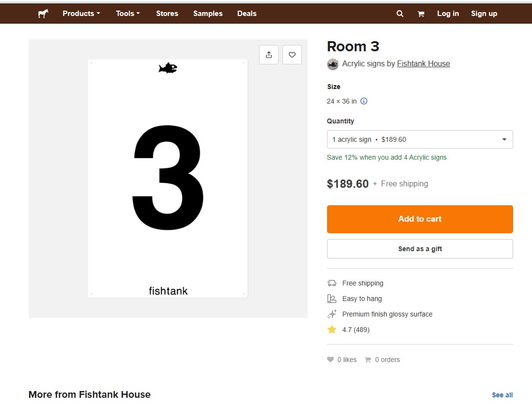
Task: Open the Fishtank House store link
Action: (423, 64)
